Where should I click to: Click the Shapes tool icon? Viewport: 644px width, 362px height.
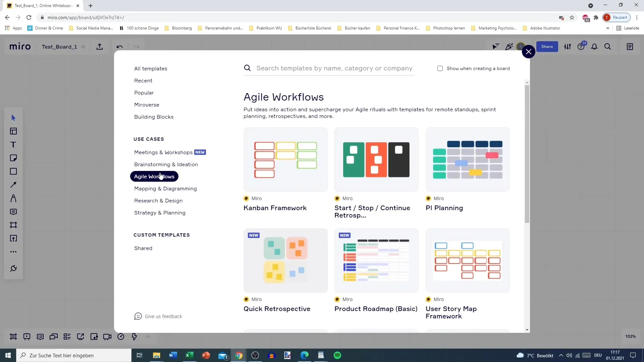[x=13, y=171]
